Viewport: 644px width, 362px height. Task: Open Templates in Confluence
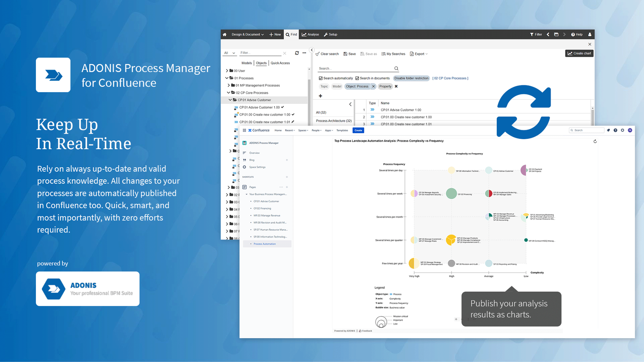[342, 130]
